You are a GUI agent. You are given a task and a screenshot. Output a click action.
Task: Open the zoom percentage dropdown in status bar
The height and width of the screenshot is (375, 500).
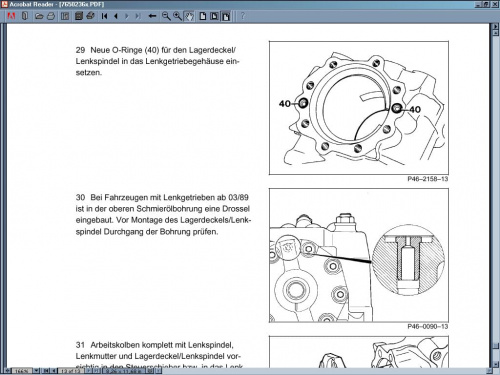click(36, 370)
